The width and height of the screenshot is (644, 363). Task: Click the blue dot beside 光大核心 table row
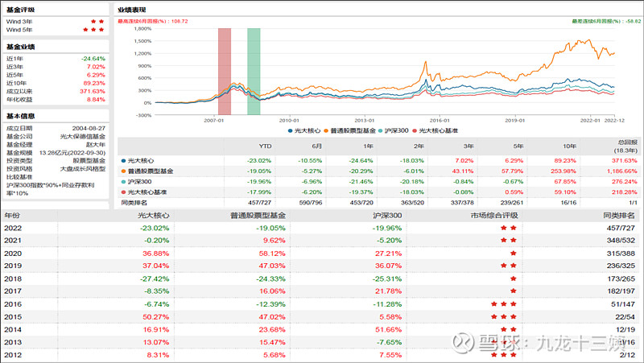[123, 161]
